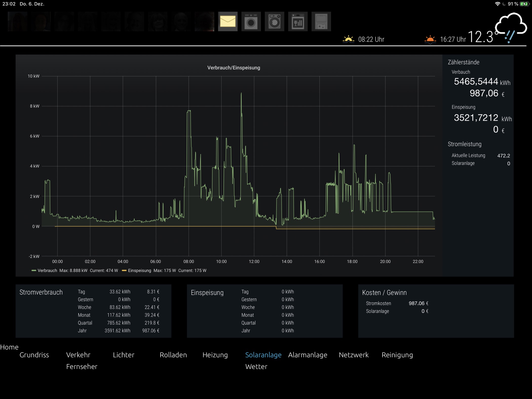This screenshot has width=532, height=399.
Task: Click the Einspeisung panel heading at bottom
Action: pyautogui.click(x=207, y=293)
